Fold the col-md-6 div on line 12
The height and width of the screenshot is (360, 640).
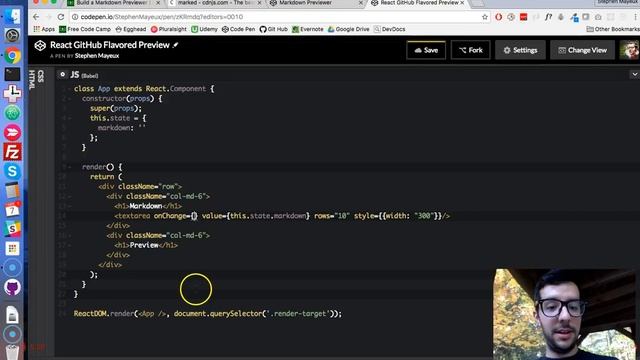[x=70, y=196]
